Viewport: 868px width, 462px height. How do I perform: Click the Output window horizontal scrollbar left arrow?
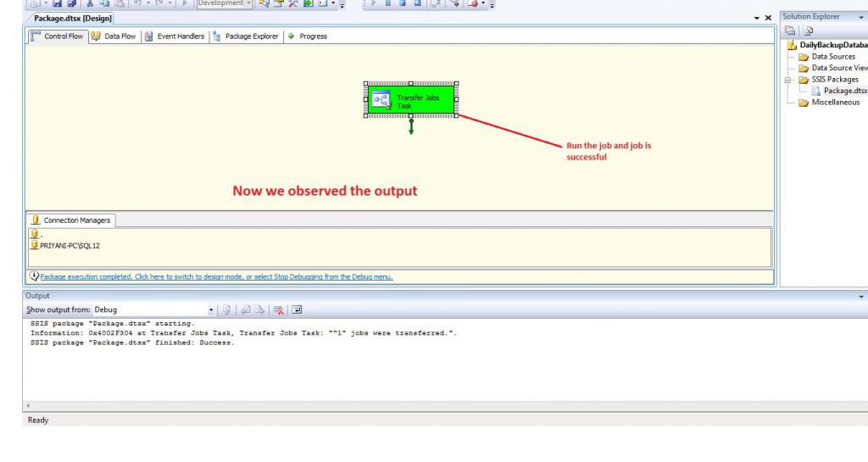tap(28, 406)
